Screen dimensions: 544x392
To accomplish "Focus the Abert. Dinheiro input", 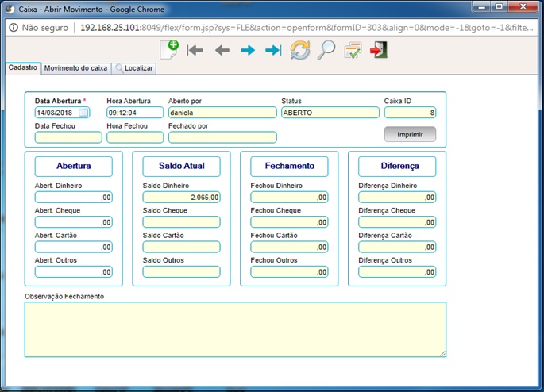I will tap(74, 198).
